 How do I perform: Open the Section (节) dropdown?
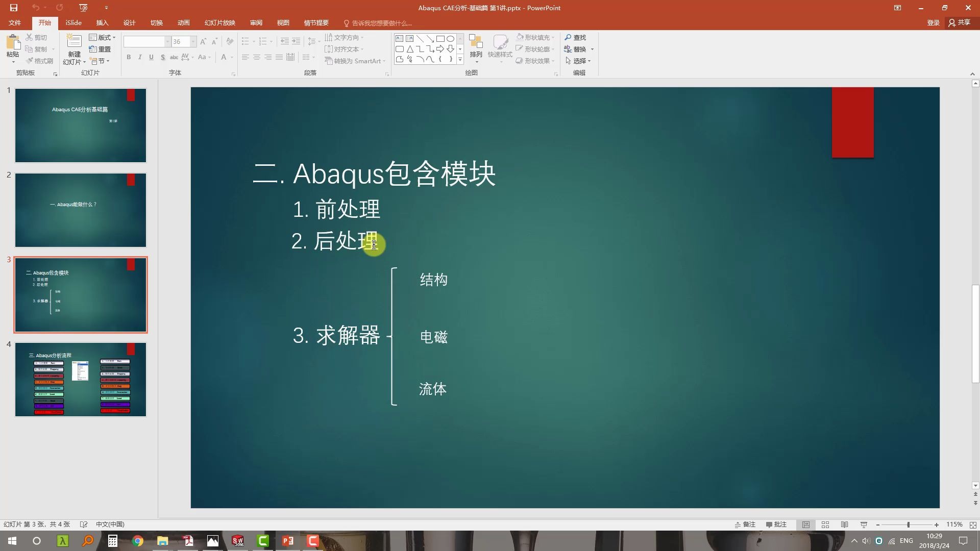click(x=100, y=61)
